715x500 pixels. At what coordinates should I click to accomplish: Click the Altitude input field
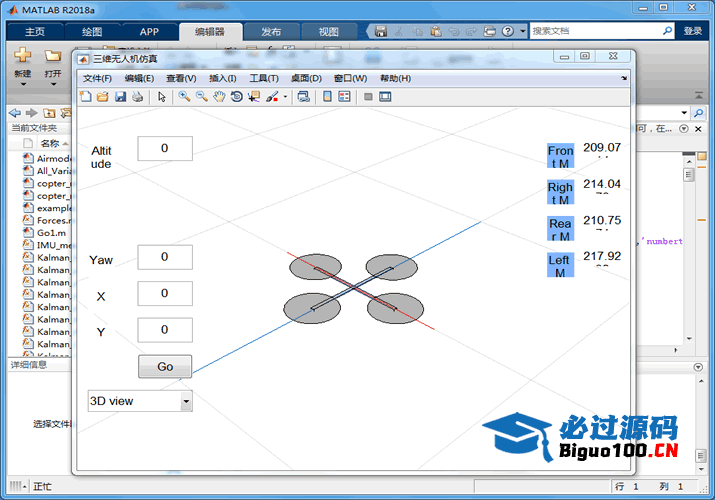(x=164, y=149)
